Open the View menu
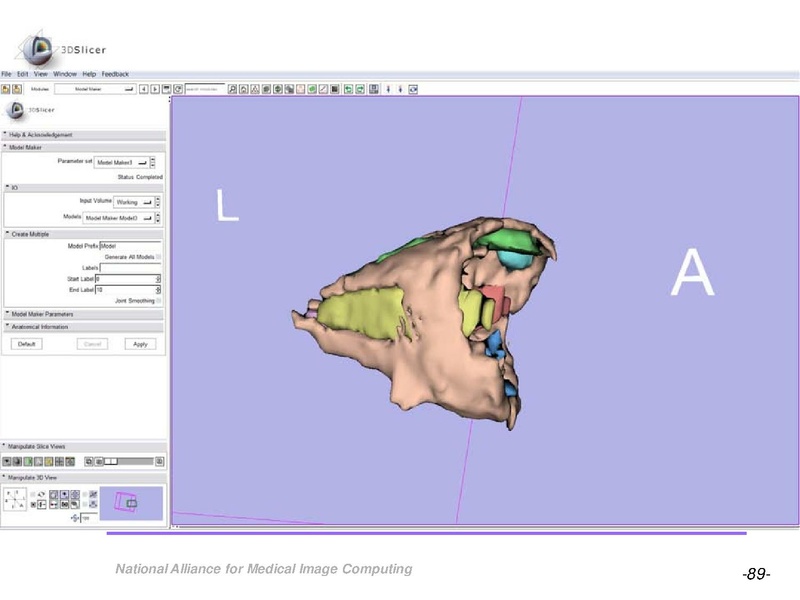The width and height of the screenshot is (800, 600). tap(41, 74)
